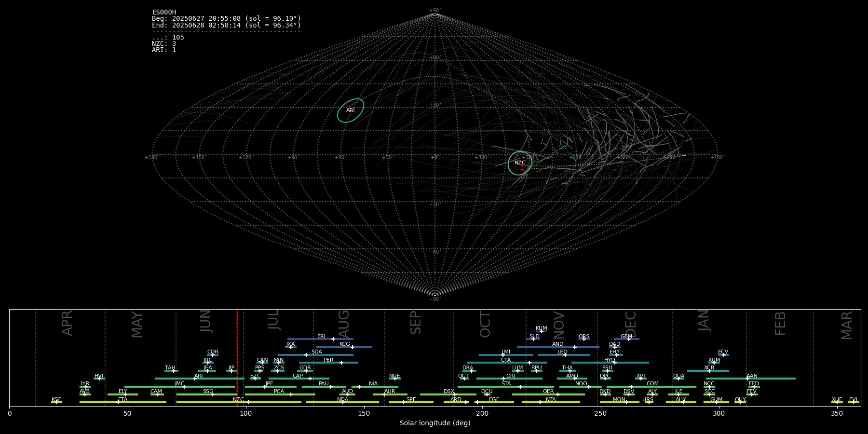Select the QUA shower marker in the timeline
Viewport: 868px width, 434px height.
(678, 379)
